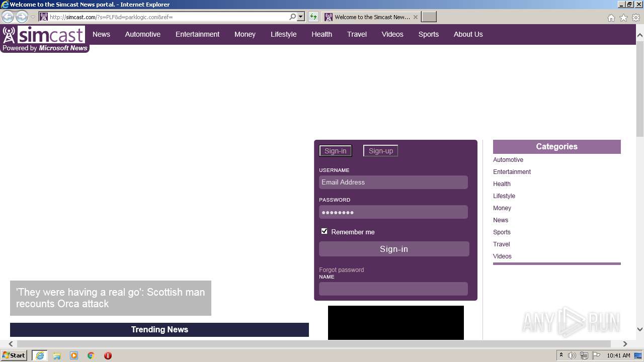Image resolution: width=644 pixels, height=362 pixels.
Task: Open the IE Tools gear icon
Action: (636, 18)
